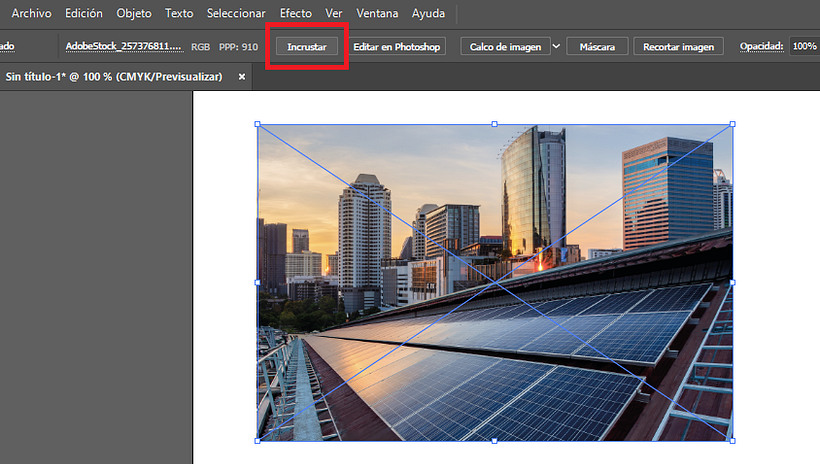Image resolution: width=820 pixels, height=464 pixels.
Task: Open the Texto menu
Action: 179,14
